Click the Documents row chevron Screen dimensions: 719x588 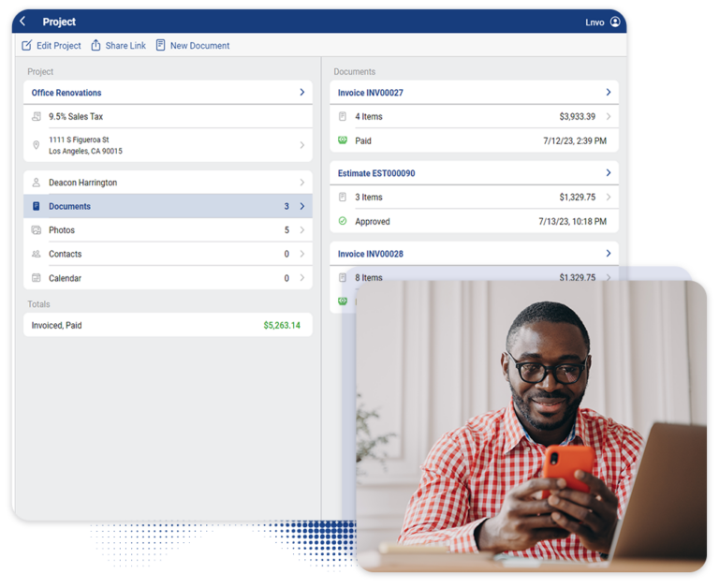(x=302, y=206)
